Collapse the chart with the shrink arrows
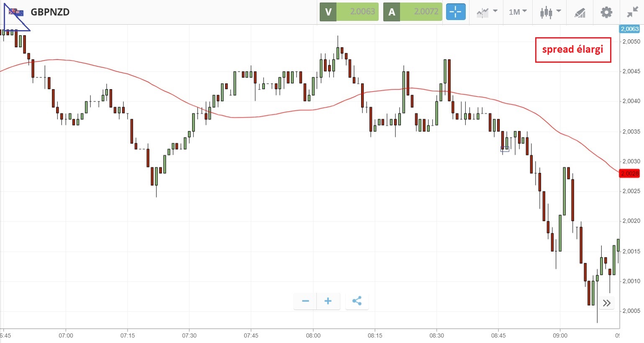This screenshot has width=644, height=343. pyautogui.click(x=632, y=12)
